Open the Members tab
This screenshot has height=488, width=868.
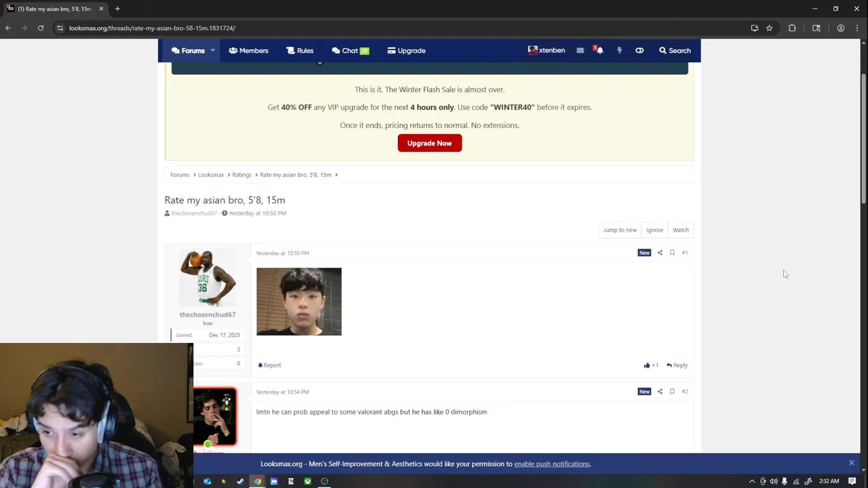[248, 50]
